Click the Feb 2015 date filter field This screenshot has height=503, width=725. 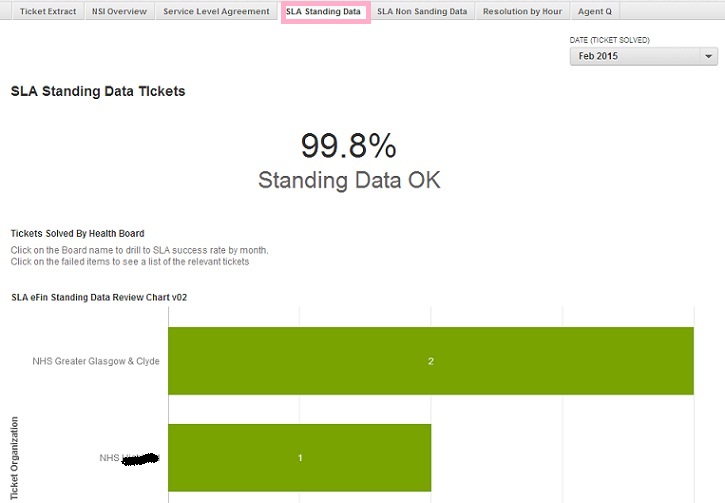pyautogui.click(x=634, y=57)
